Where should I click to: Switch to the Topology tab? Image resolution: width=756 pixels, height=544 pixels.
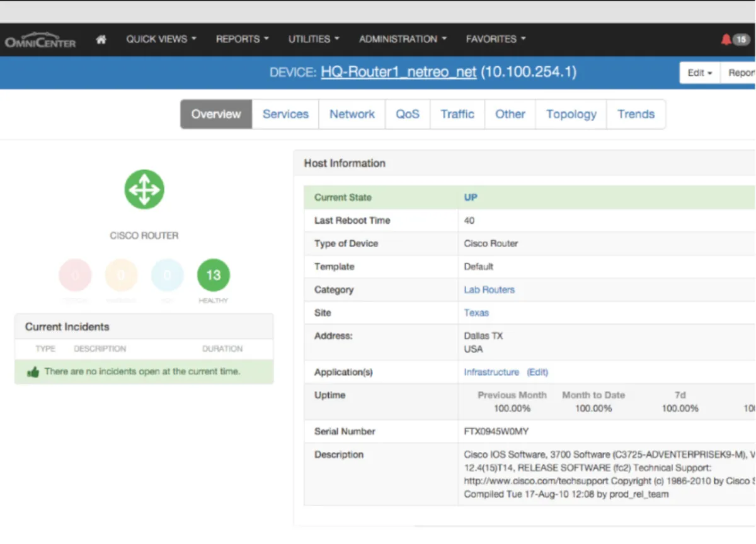571,114
